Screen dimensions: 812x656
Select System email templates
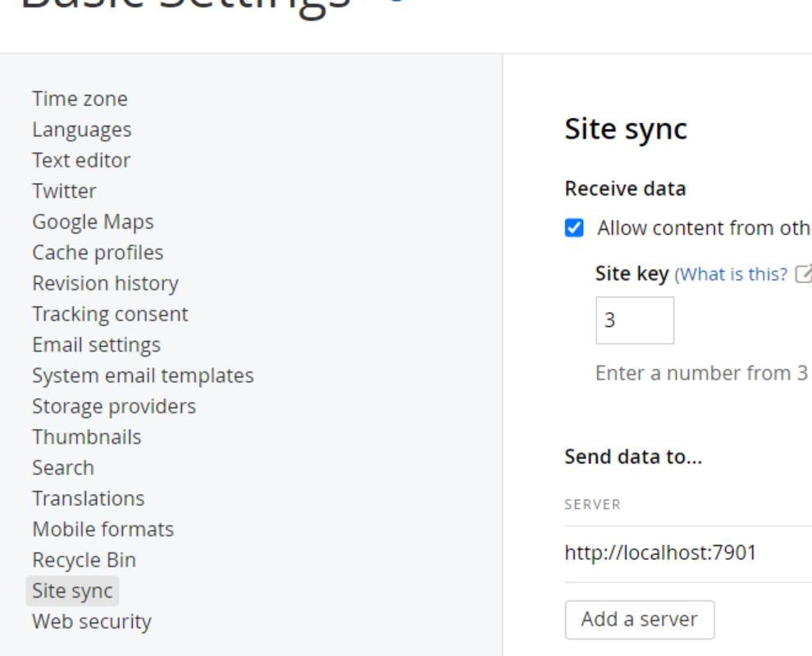point(143,376)
